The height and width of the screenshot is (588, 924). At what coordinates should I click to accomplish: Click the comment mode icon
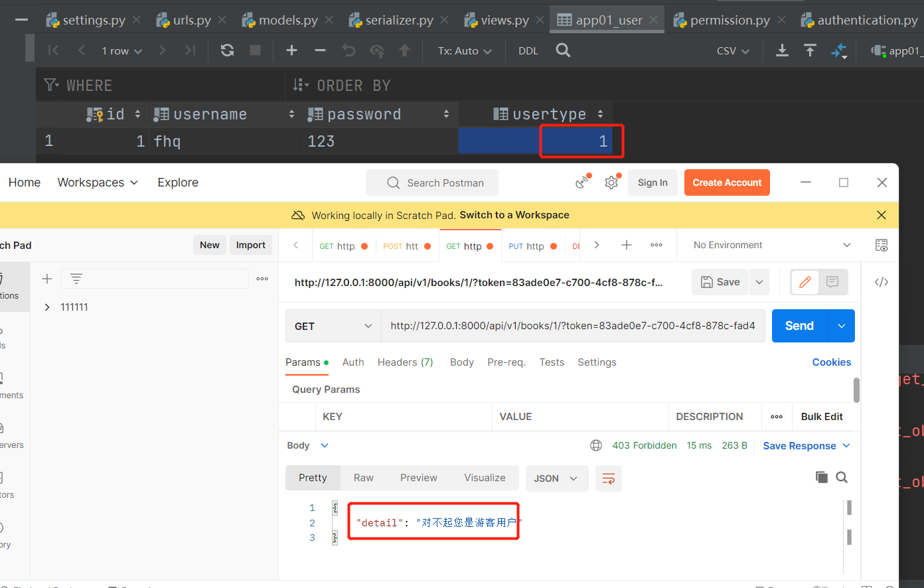point(832,282)
